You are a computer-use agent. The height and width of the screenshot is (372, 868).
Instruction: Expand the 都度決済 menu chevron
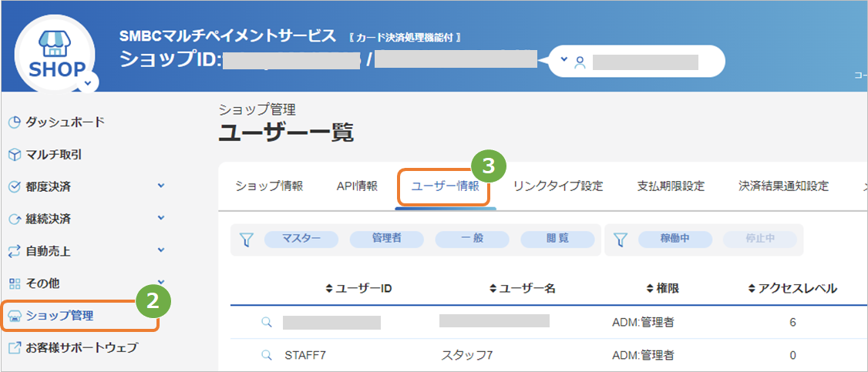tap(161, 186)
